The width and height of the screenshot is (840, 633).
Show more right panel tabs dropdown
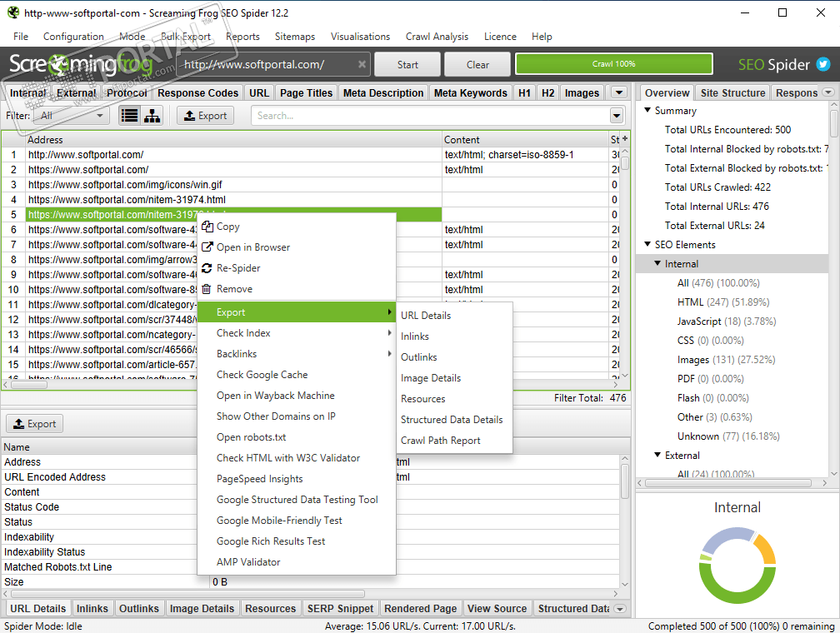pyautogui.click(x=828, y=92)
